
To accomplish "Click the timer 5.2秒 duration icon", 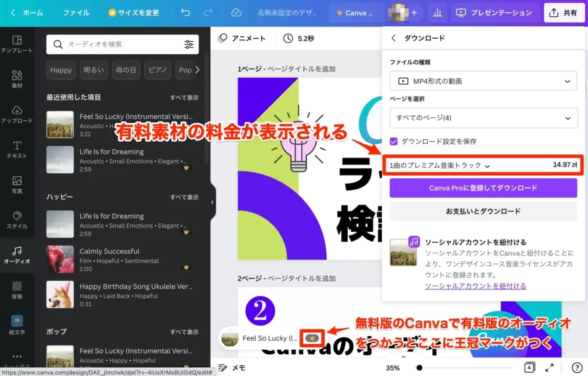I will (288, 39).
